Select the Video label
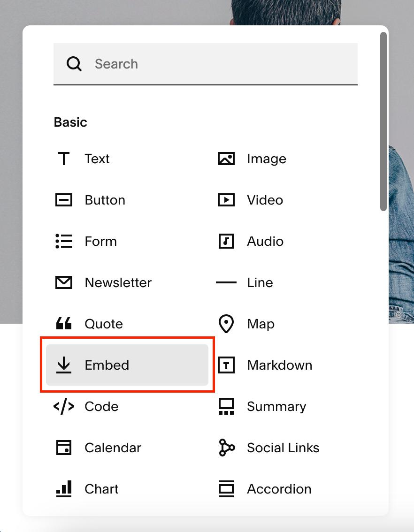Image resolution: width=414 pixels, height=532 pixels. click(x=265, y=200)
